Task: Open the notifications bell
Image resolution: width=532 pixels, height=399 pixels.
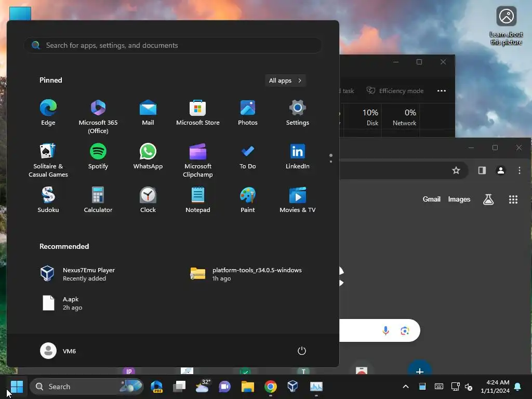Action: tap(518, 387)
